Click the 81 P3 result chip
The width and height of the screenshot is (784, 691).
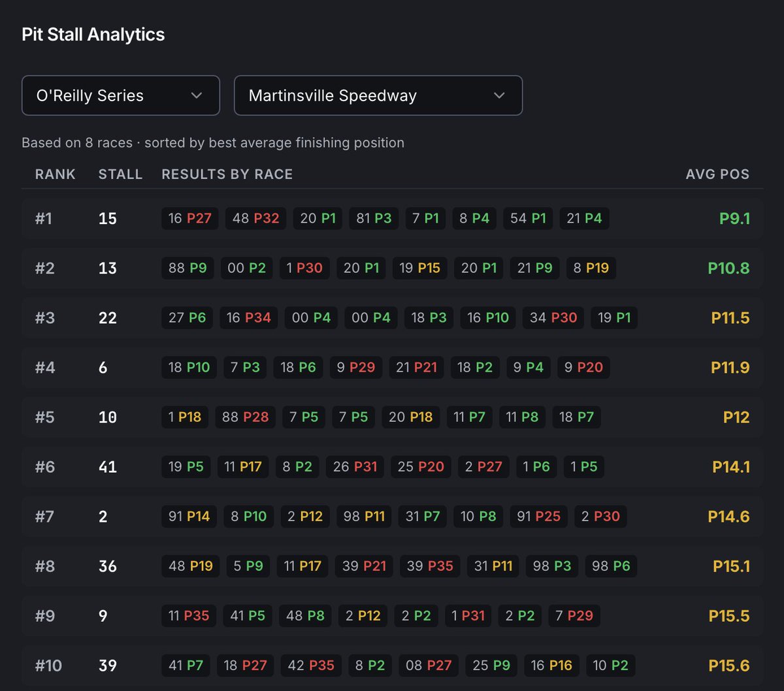tap(374, 218)
